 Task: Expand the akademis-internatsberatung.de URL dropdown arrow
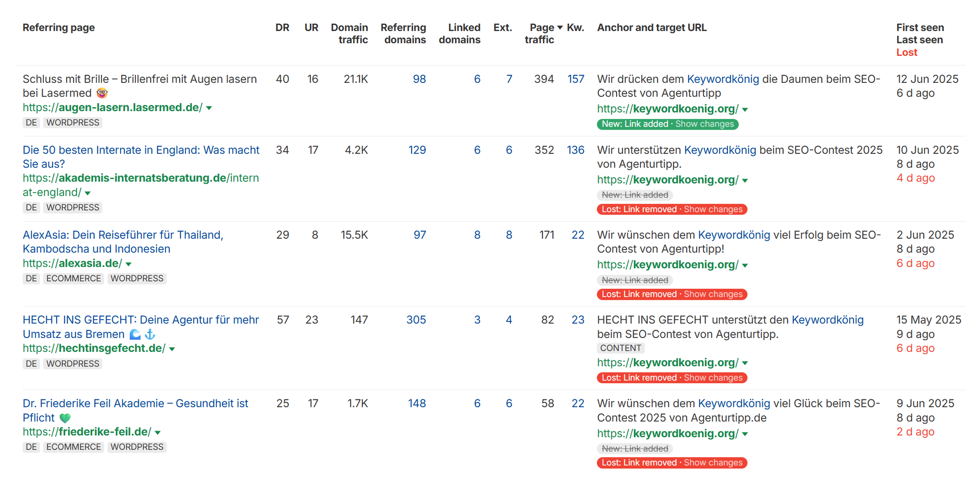[x=88, y=193]
